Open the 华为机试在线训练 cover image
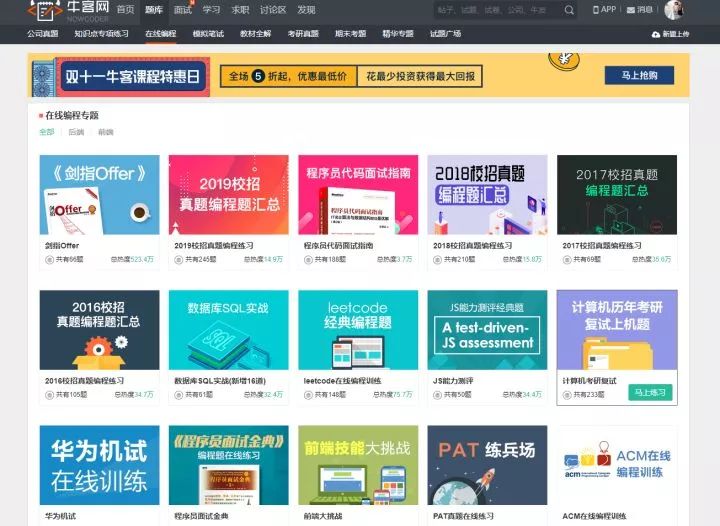Screen dimensions: 720x526 [x=100, y=465]
